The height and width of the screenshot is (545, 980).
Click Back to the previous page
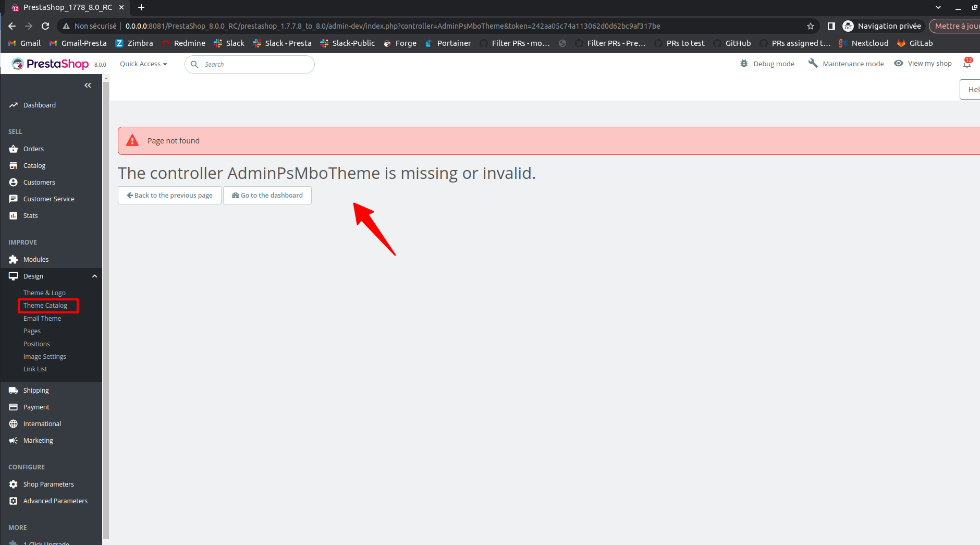[169, 195]
